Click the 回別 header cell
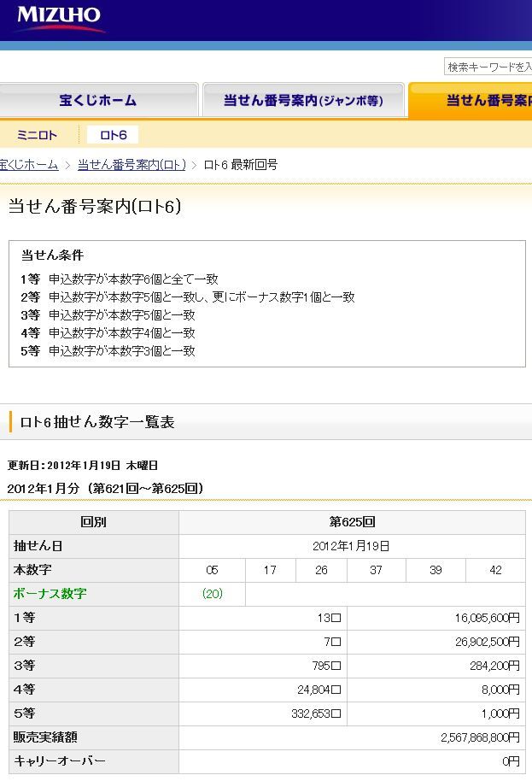 (94, 522)
